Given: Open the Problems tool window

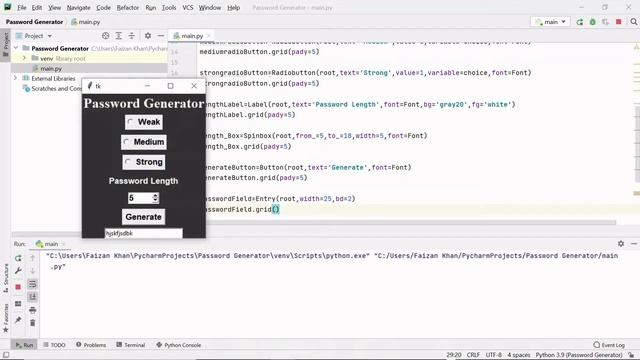Looking at the screenshot, I should [x=91, y=345].
